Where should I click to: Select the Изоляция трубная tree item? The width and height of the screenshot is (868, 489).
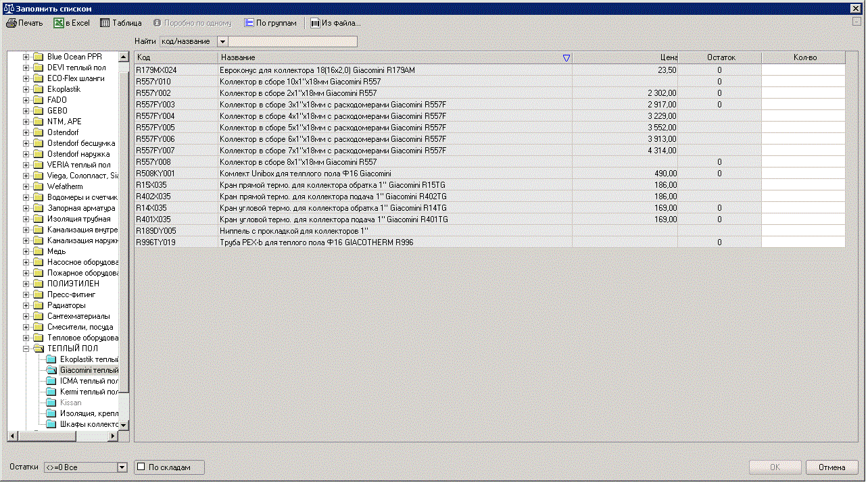tap(79, 219)
